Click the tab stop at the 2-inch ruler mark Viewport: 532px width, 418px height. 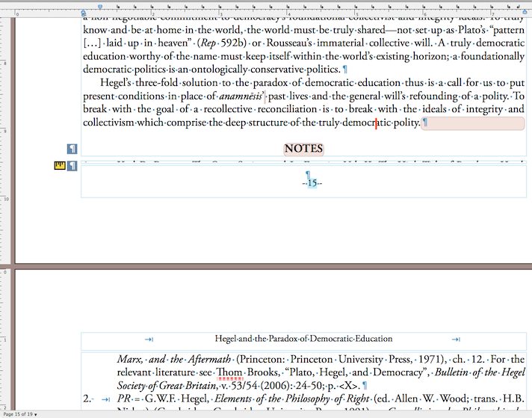tap(152, 7)
